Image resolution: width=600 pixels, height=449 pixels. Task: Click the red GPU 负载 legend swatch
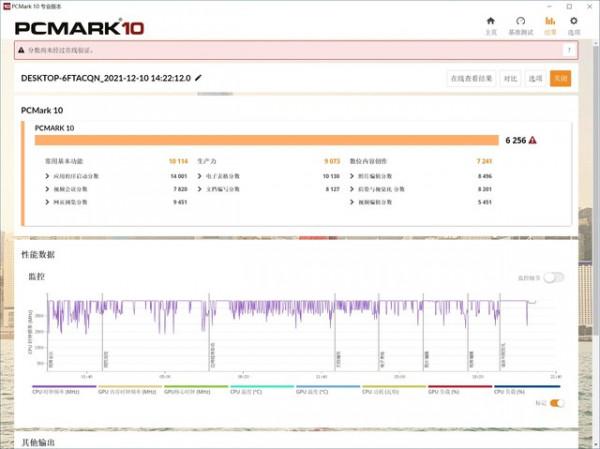(459, 386)
